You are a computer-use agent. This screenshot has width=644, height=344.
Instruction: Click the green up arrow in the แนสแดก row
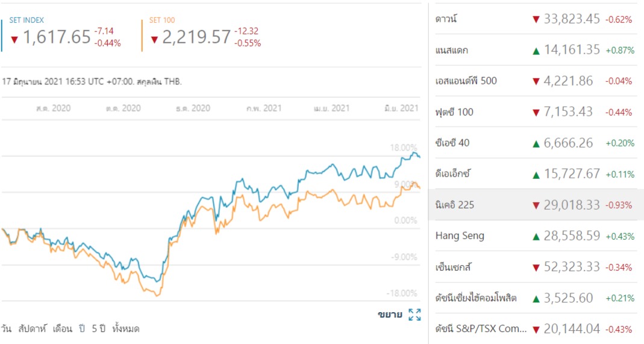536,51
